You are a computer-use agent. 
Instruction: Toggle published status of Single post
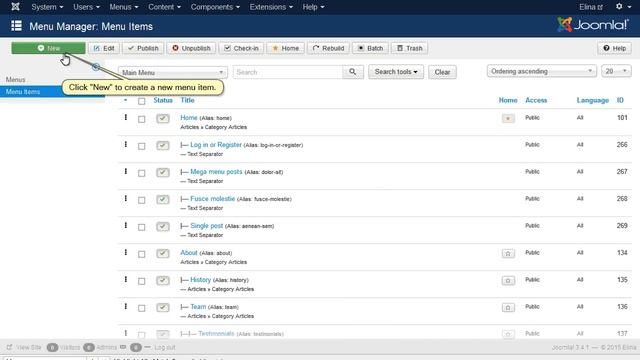click(x=162, y=227)
